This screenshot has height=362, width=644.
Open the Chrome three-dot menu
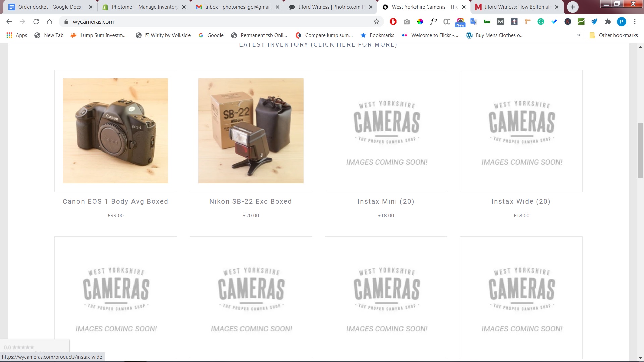pyautogui.click(x=635, y=22)
